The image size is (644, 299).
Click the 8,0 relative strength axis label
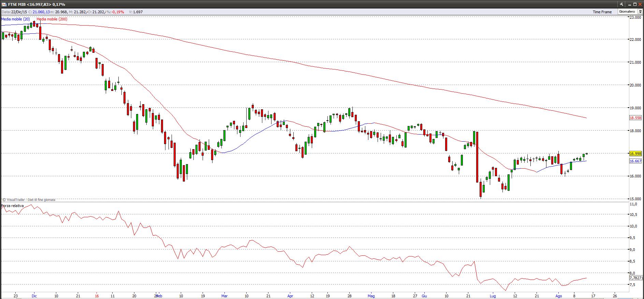[x=633, y=273]
